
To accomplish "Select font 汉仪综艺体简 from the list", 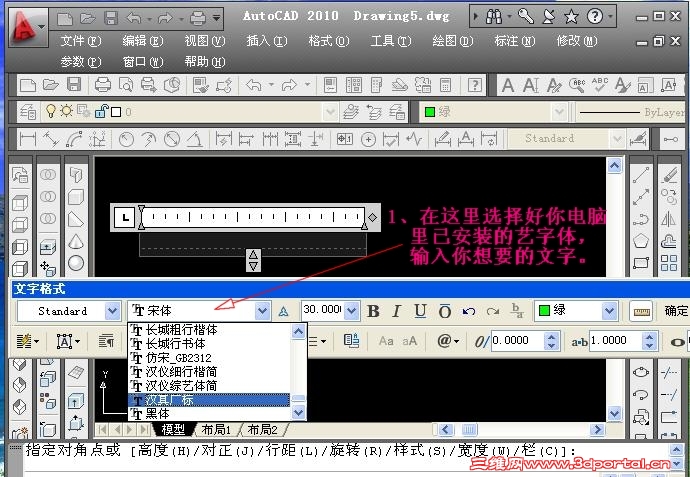I will pos(209,386).
